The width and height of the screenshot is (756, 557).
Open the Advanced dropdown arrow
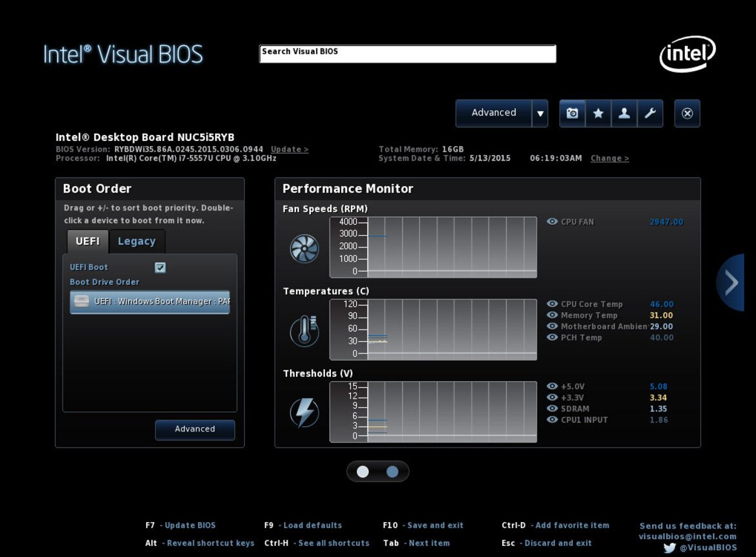pyautogui.click(x=540, y=113)
